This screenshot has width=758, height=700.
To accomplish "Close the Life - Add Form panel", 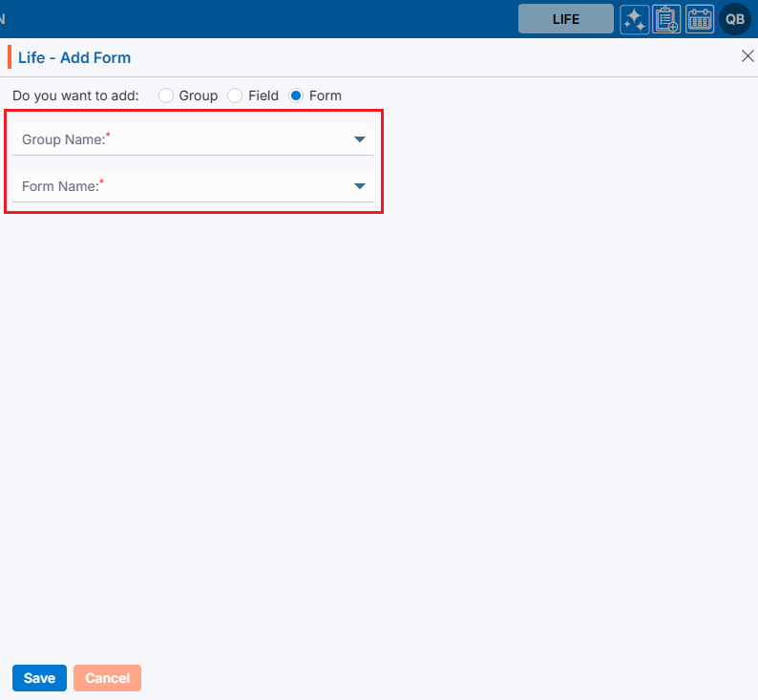I will tap(747, 56).
